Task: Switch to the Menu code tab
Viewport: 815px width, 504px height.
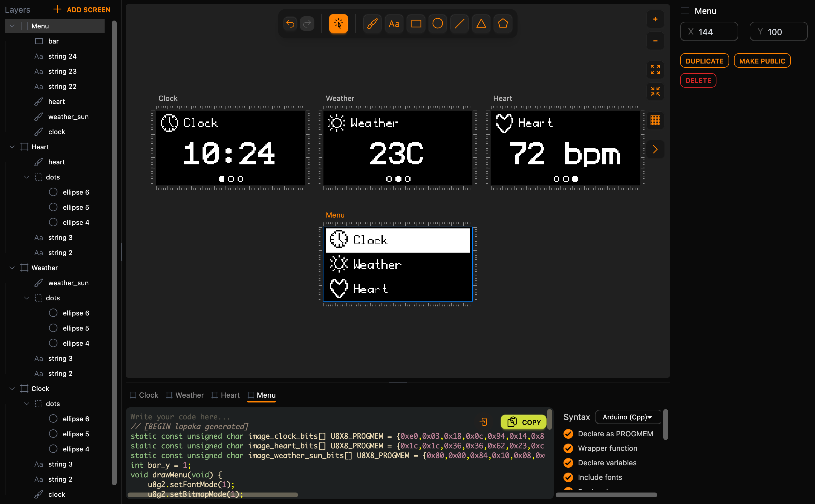Action: pyautogui.click(x=261, y=395)
